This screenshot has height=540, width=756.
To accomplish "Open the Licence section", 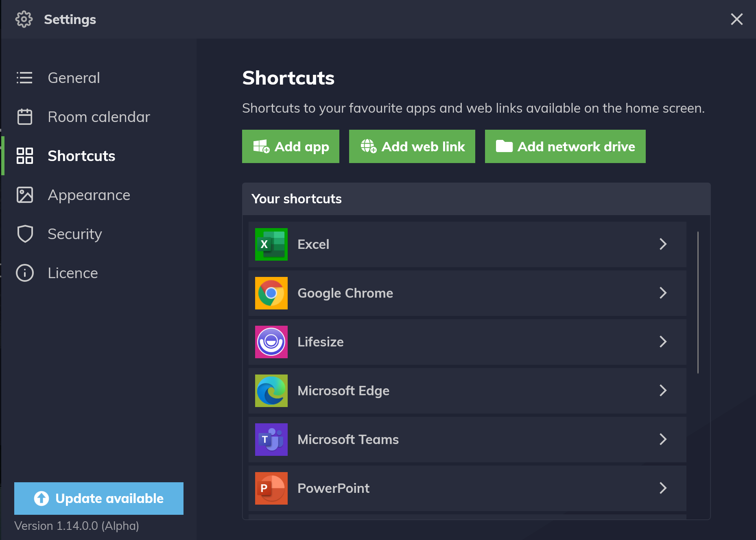I will click(x=72, y=273).
